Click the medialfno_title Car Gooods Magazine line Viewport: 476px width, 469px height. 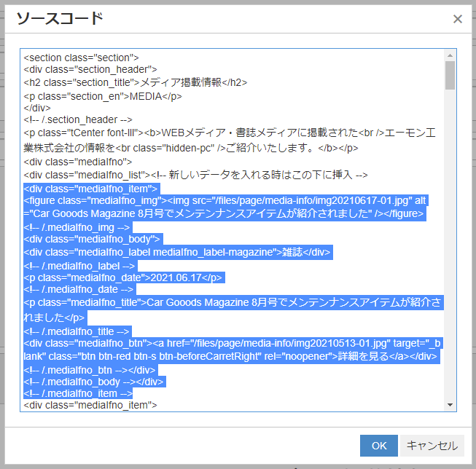click(226, 302)
